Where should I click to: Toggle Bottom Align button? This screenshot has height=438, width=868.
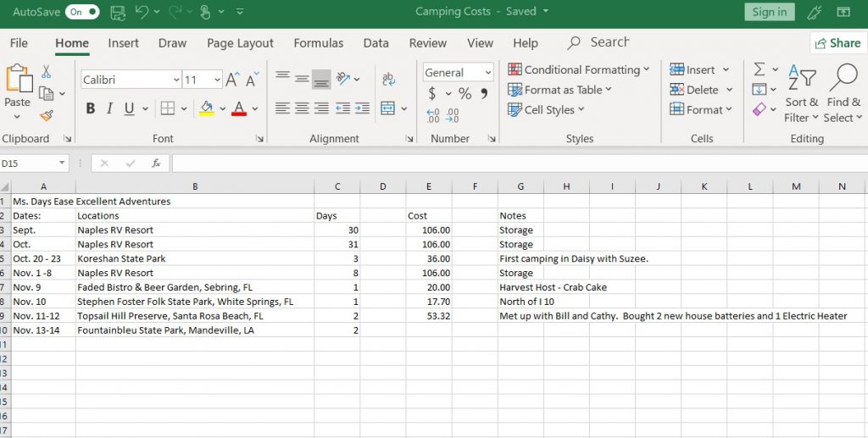coord(321,79)
